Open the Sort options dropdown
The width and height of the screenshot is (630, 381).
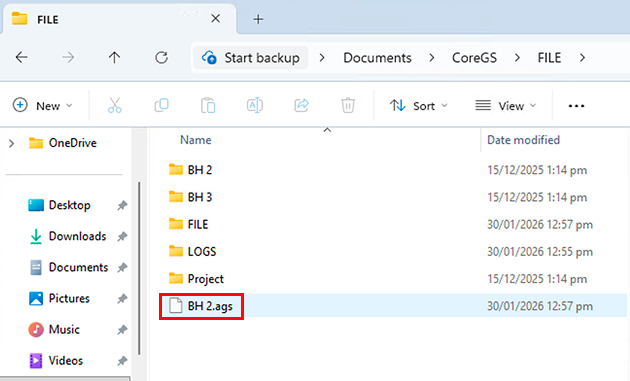tap(418, 106)
